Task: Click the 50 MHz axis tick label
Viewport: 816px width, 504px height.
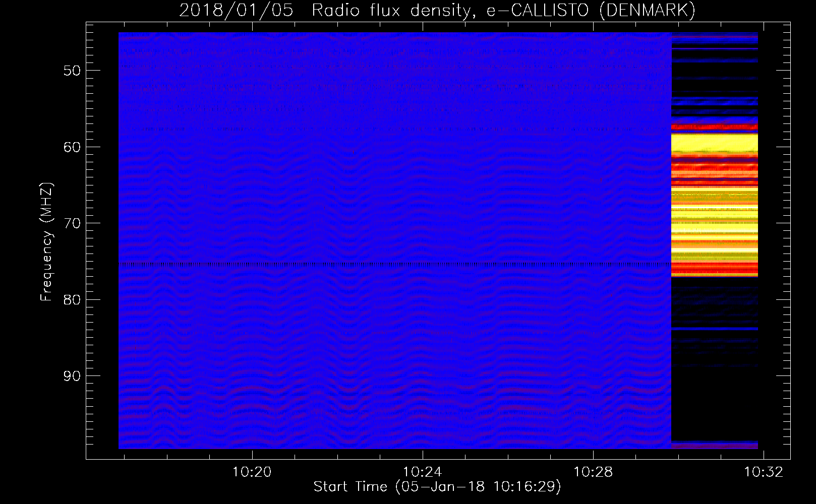Action: pyautogui.click(x=72, y=71)
